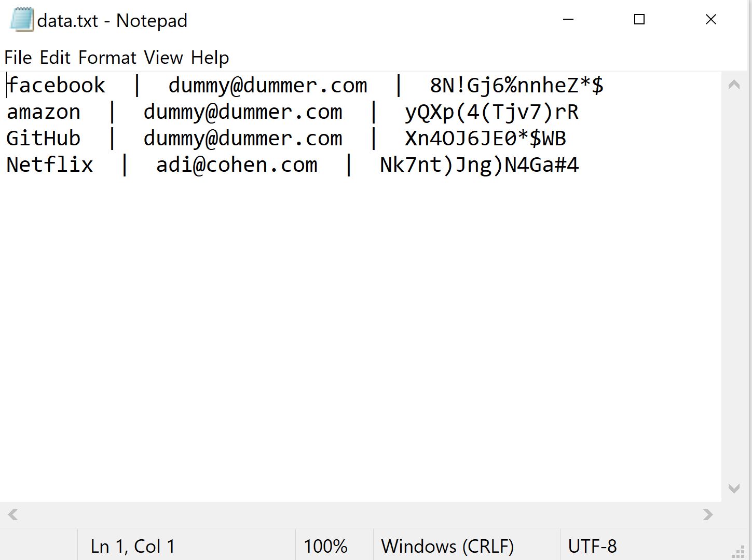Click the word facebook on the first line

click(x=56, y=85)
